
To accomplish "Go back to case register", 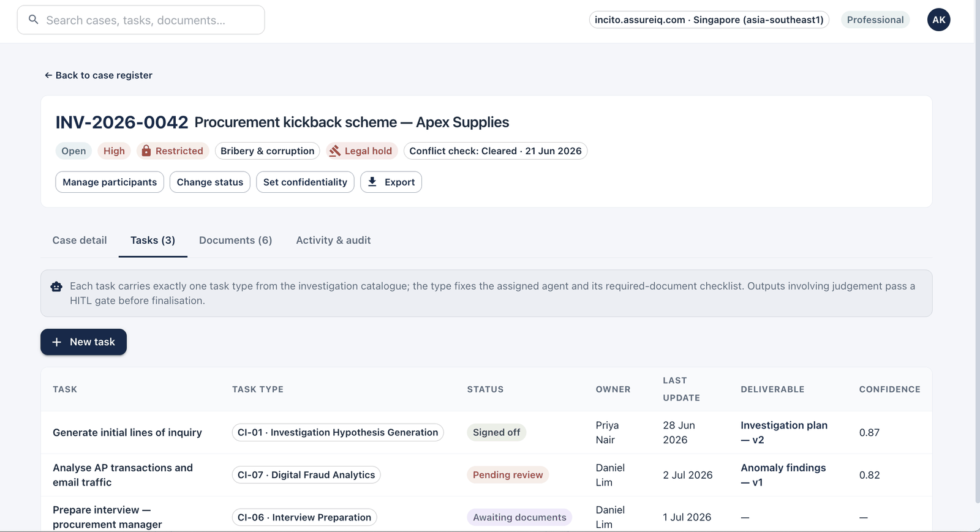I will [x=99, y=75].
